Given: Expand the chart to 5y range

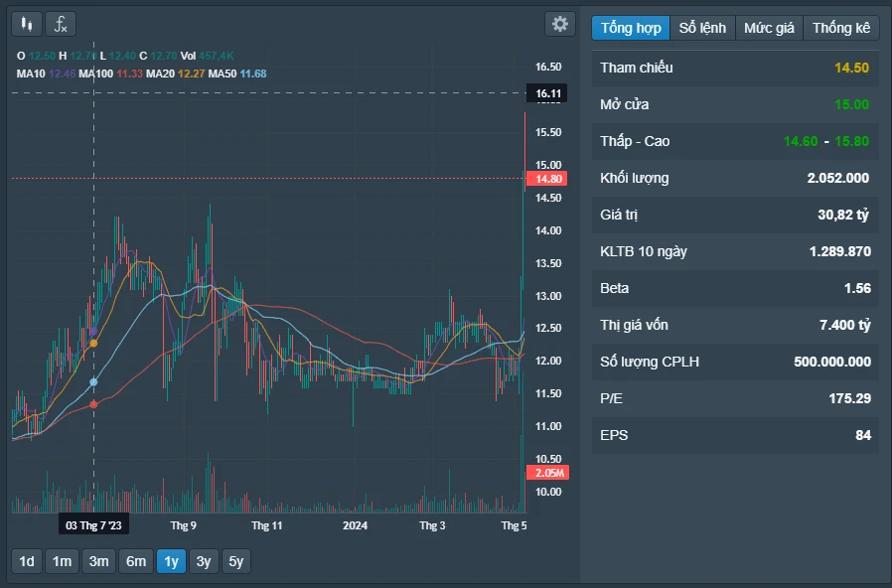Looking at the screenshot, I should pyautogui.click(x=235, y=561).
